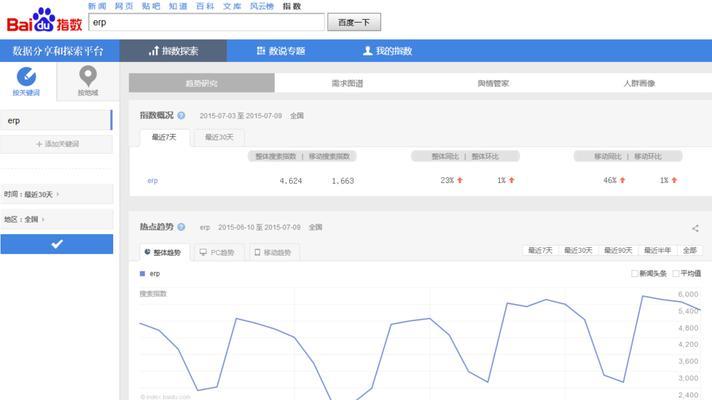Select 最近7天 tab in index overview
This screenshot has height=400, width=712.
164,137
